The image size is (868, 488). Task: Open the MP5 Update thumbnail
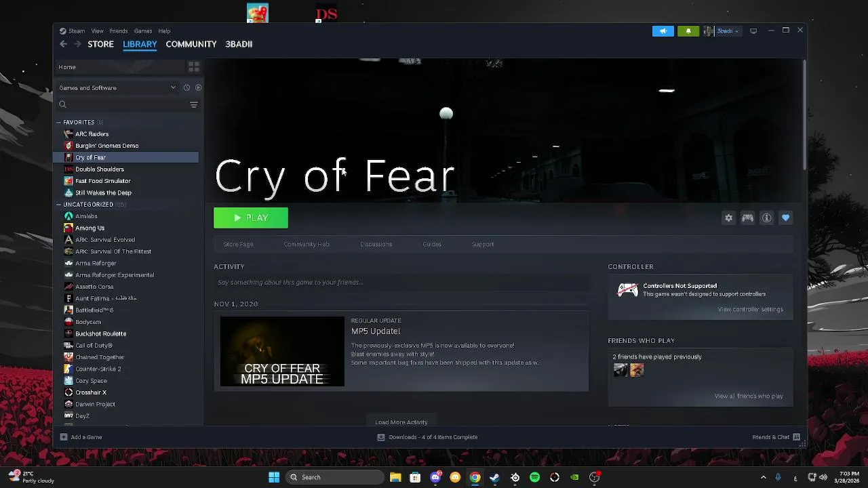[x=282, y=351]
